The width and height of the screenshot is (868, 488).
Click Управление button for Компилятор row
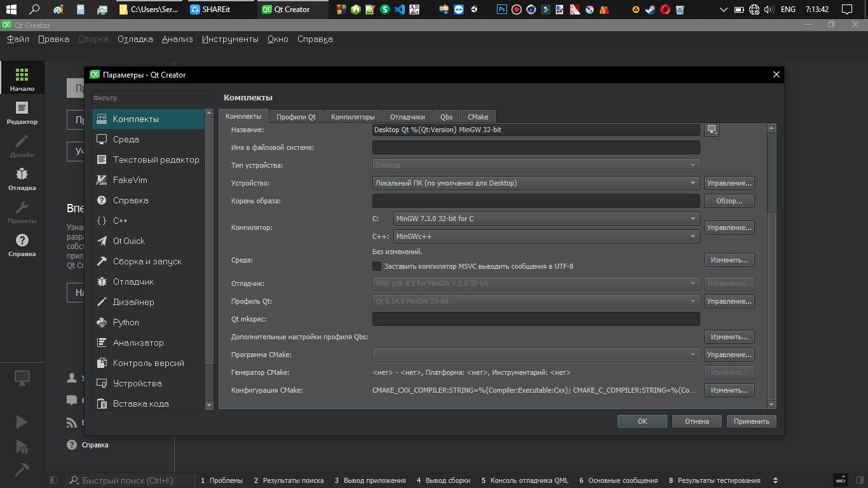click(x=729, y=227)
